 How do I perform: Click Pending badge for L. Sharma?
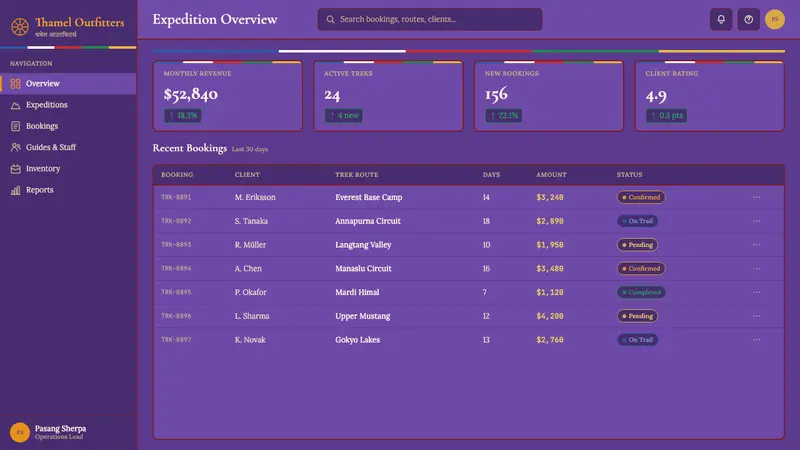[x=637, y=316]
